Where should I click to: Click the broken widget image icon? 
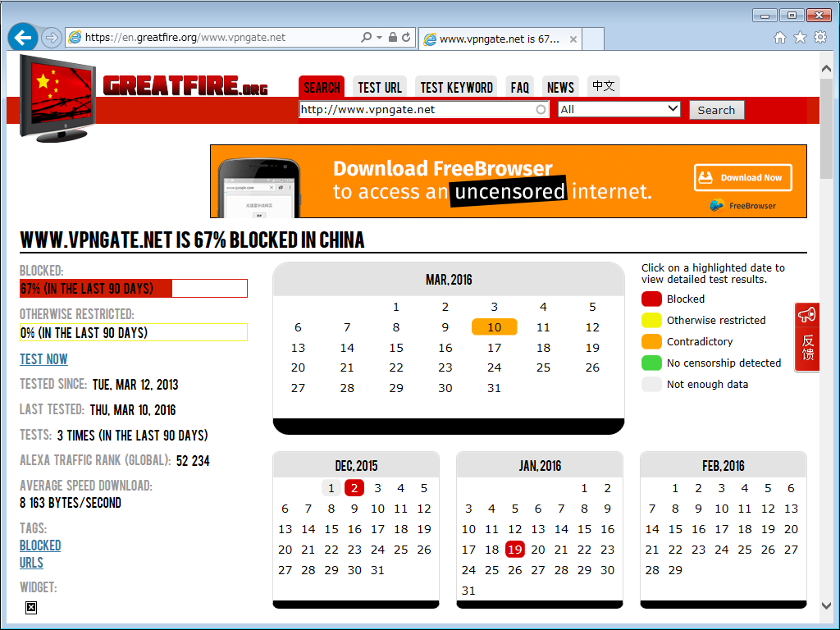tap(31, 607)
